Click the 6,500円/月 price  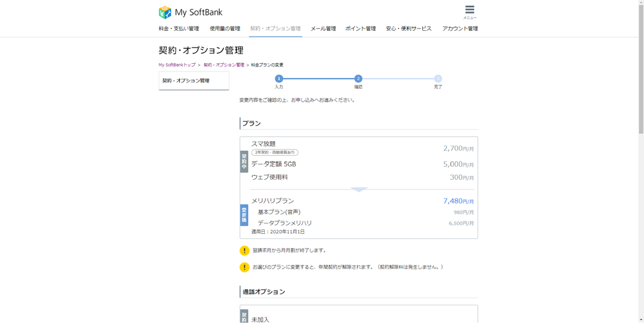coord(461,224)
